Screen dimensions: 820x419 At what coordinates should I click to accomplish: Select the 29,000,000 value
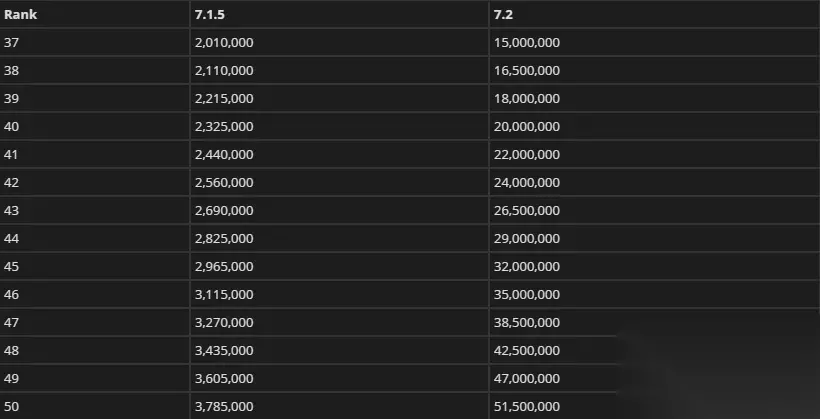pos(526,238)
